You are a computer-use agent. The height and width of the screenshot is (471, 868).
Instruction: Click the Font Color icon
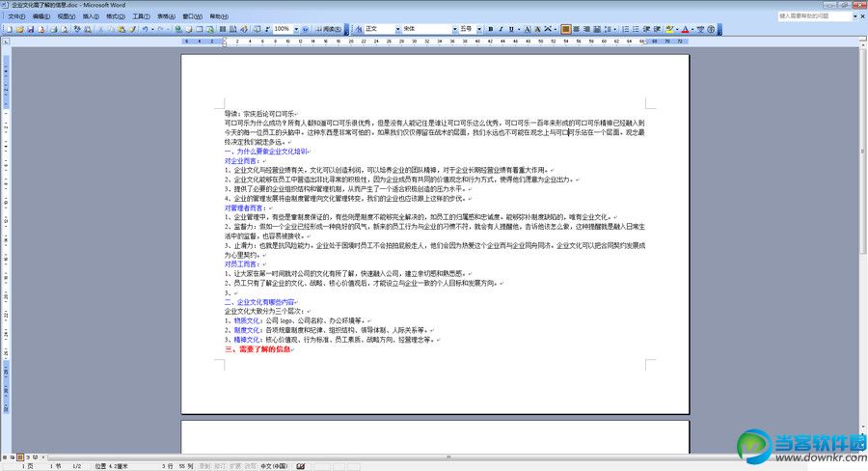(686, 29)
